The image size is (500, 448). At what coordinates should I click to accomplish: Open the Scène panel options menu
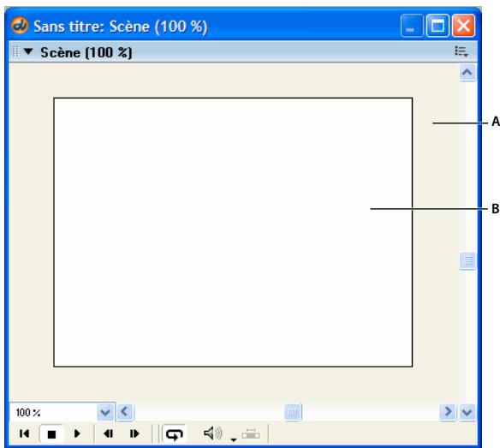(461, 51)
